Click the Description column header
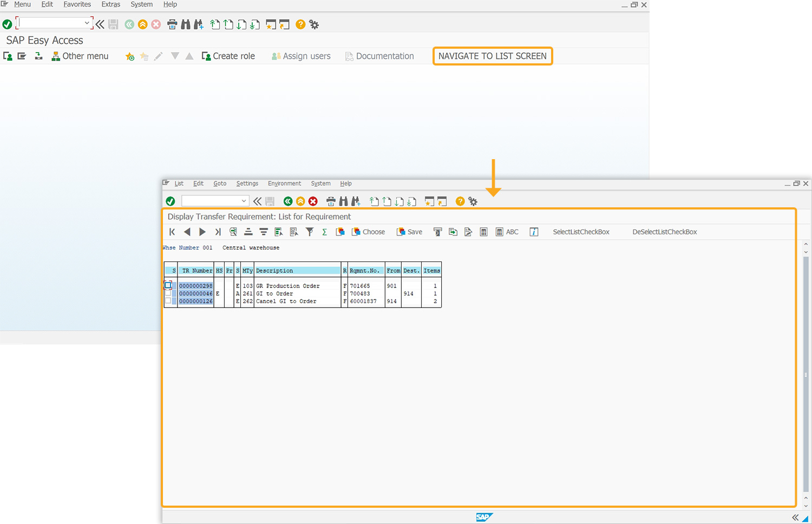The height and width of the screenshot is (524, 812). (x=298, y=271)
